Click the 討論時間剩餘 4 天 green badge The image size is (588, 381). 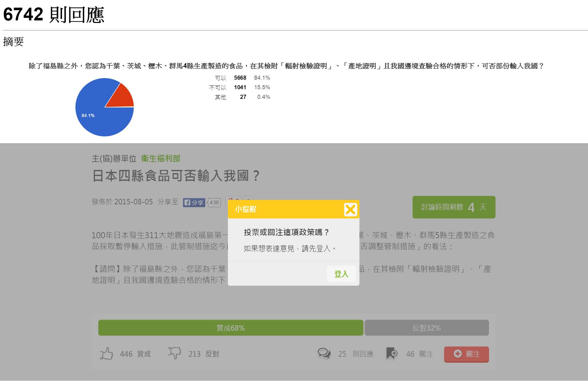[x=454, y=207]
